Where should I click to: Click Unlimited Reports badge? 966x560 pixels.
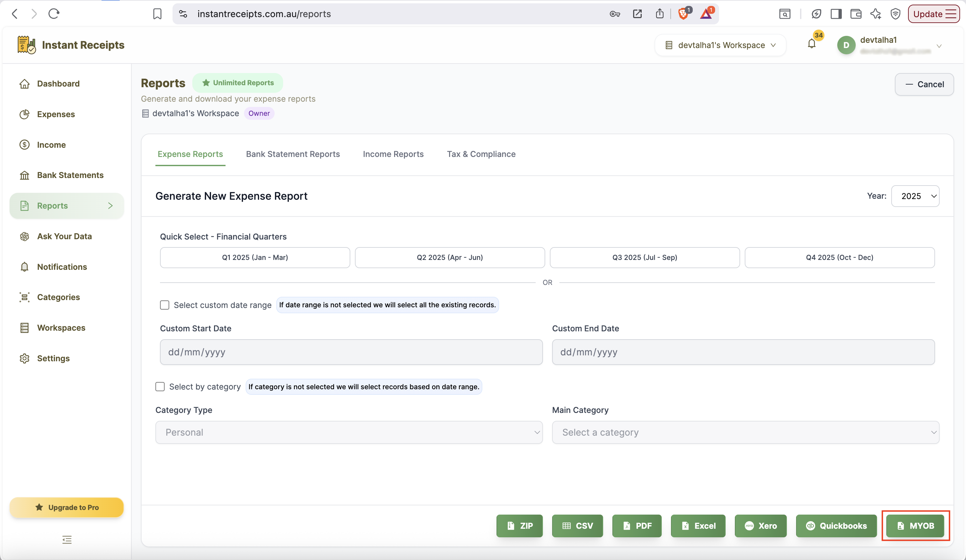238,83
